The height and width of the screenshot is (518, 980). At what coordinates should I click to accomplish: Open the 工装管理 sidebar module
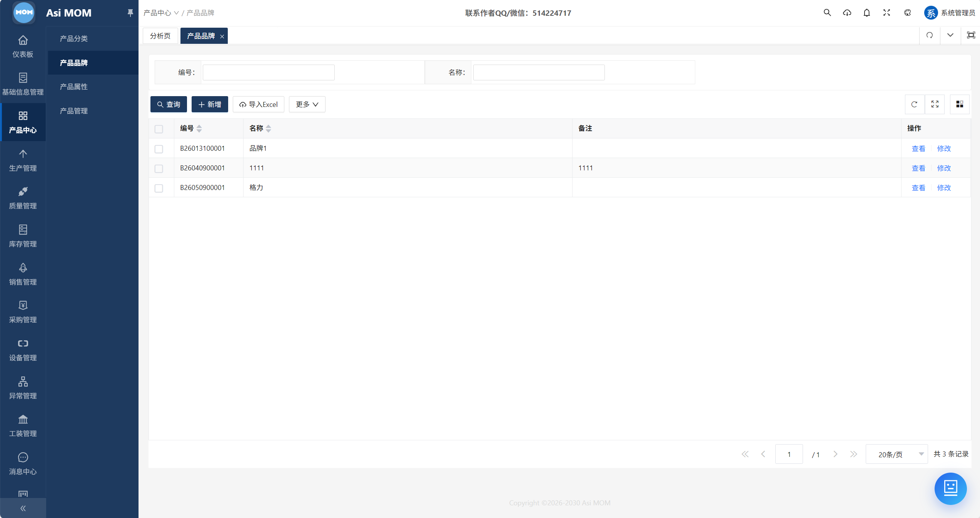[23, 426]
